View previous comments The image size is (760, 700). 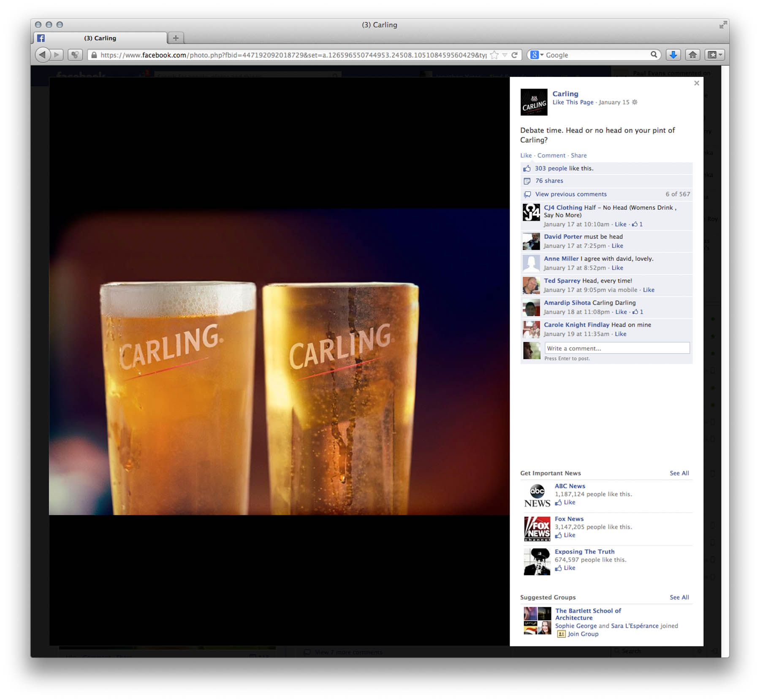[571, 194]
